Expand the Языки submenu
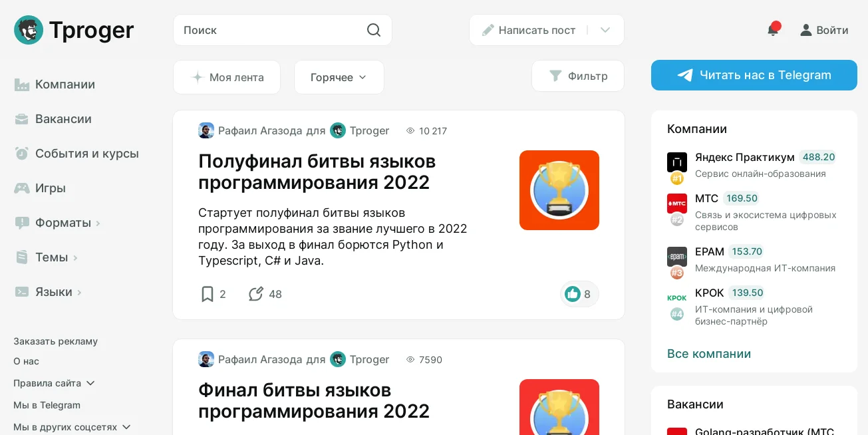868x435 pixels. click(80, 293)
